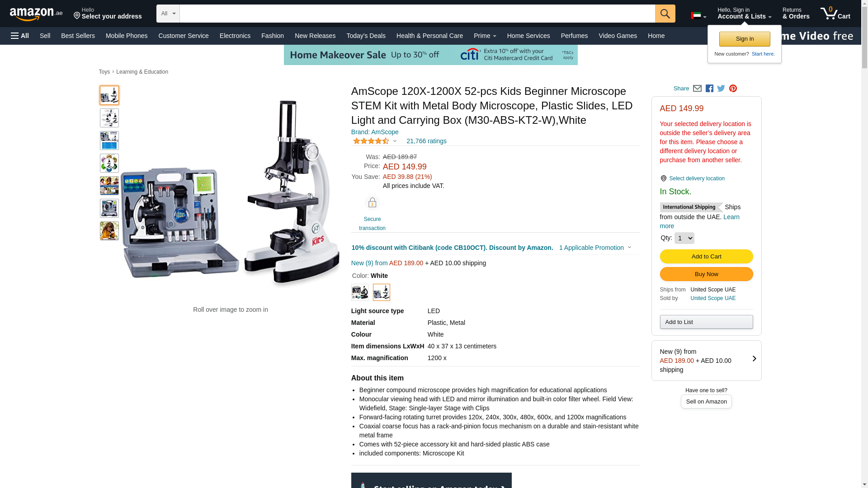The width and height of the screenshot is (868, 488).
Task: Share via email envelope icon
Action: click(697, 89)
